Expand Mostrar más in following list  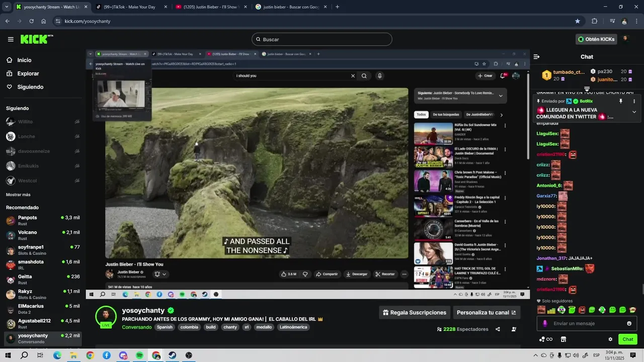[18, 195]
